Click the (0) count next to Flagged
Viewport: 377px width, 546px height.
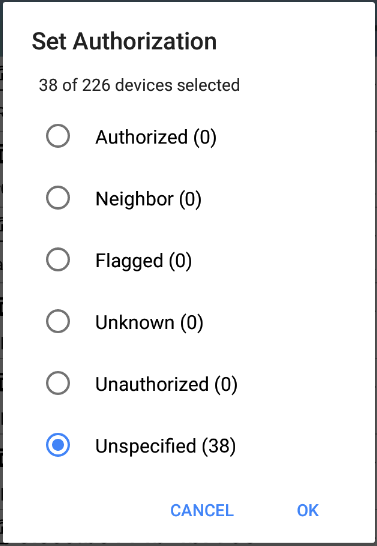(x=180, y=261)
